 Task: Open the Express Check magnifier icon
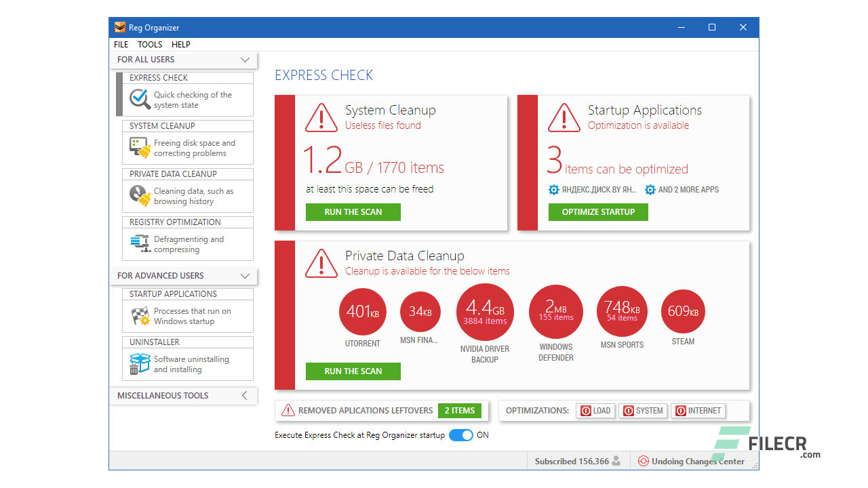click(140, 100)
